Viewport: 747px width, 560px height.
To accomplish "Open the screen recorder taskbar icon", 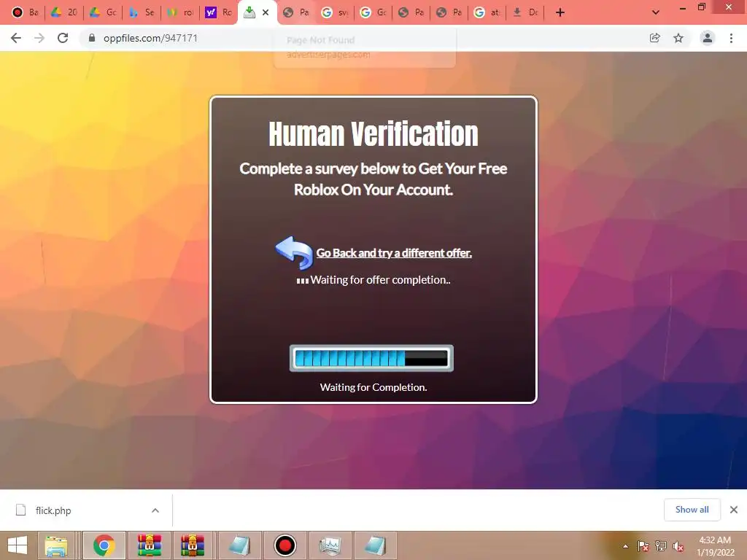I will pos(285,545).
